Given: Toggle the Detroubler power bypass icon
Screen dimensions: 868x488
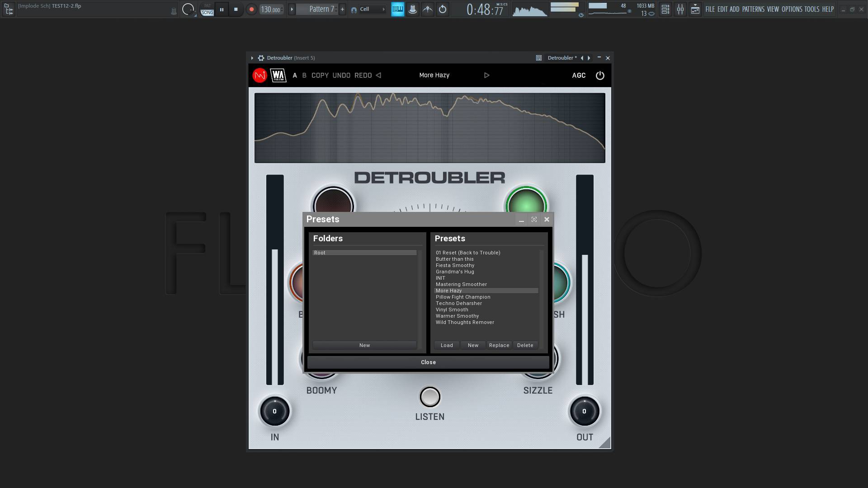Looking at the screenshot, I should coord(600,75).
